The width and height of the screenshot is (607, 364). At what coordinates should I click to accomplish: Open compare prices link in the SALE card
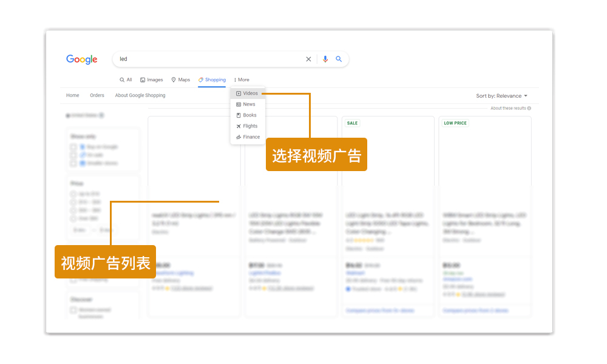380,311
